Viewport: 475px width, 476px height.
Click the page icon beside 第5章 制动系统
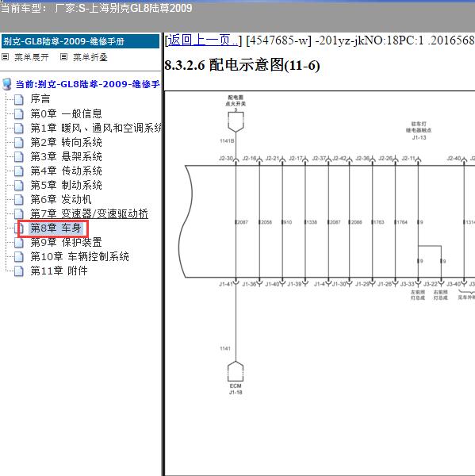19,185
